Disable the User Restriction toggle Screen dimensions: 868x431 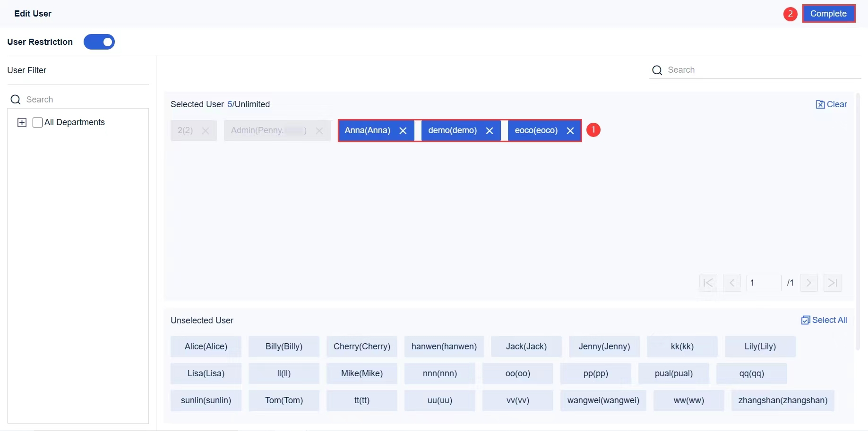pos(99,42)
